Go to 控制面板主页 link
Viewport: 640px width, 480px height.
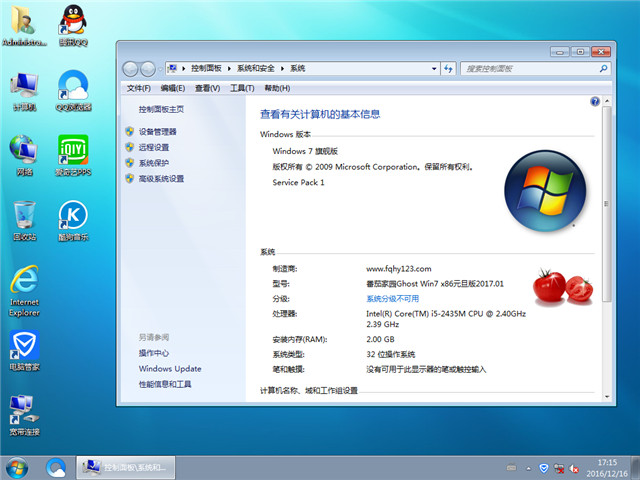pos(161,109)
